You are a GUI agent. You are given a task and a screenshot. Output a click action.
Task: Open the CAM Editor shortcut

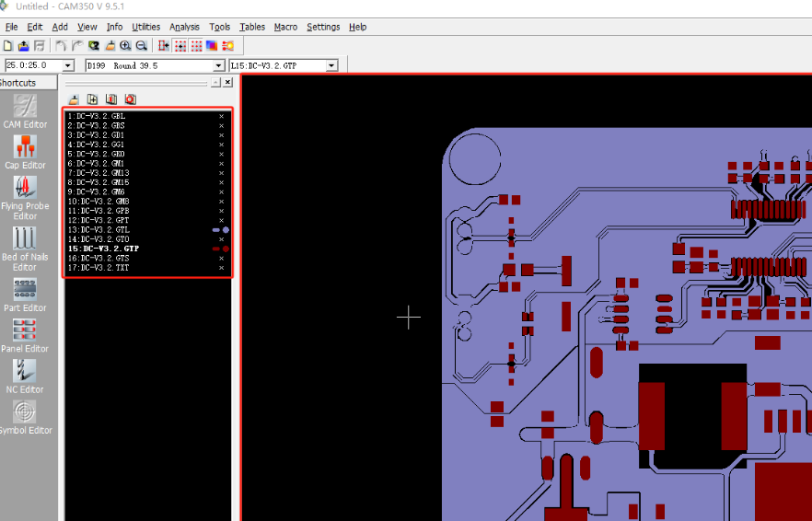pos(25,107)
